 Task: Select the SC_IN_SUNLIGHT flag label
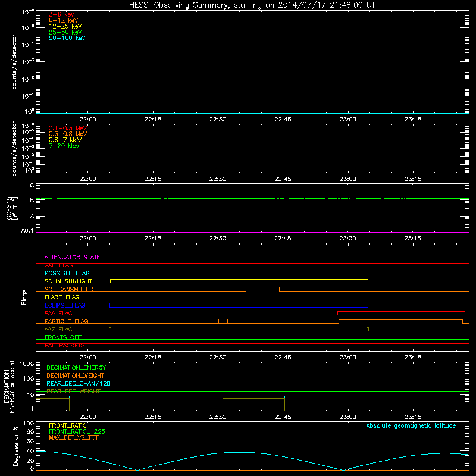(x=68, y=281)
